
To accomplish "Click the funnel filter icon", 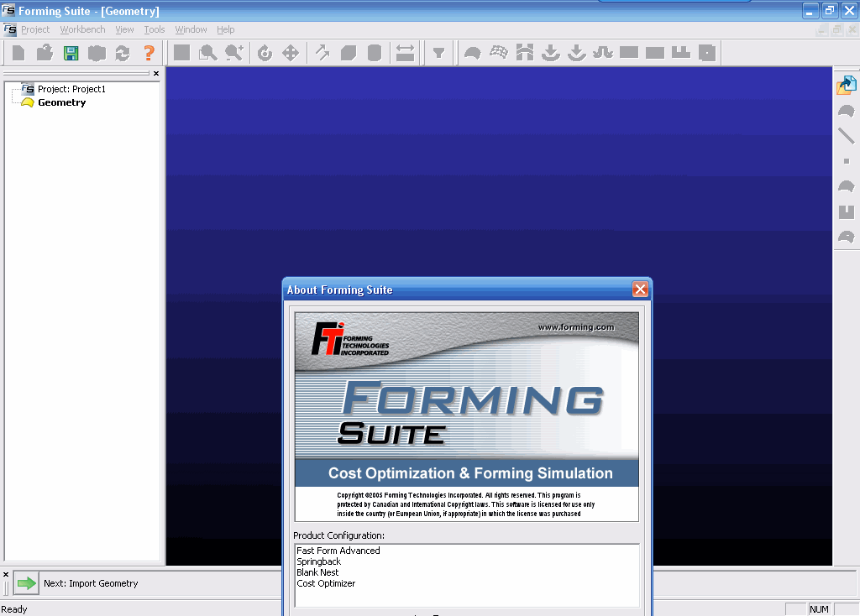I will 438,53.
